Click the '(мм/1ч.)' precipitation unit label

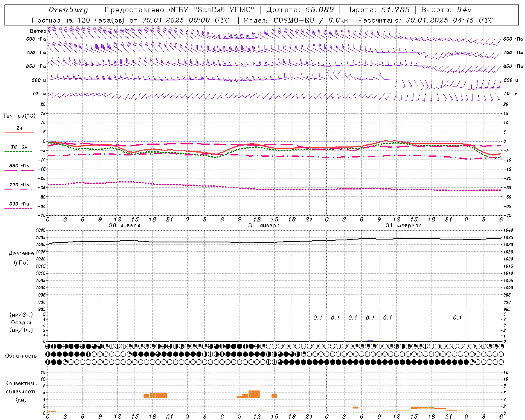(x=21, y=330)
